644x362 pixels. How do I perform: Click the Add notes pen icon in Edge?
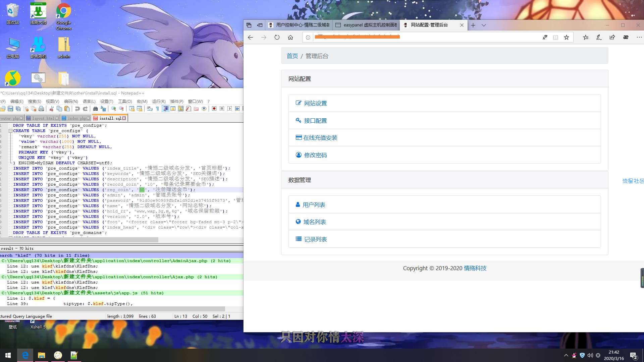(x=599, y=37)
